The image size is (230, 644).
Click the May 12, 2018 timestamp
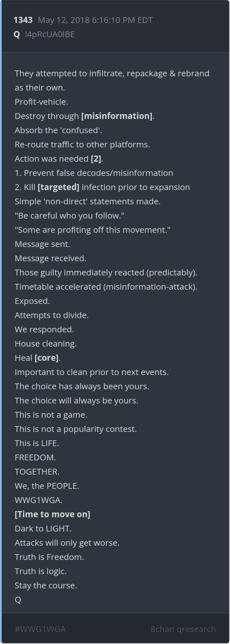pyautogui.click(x=95, y=20)
